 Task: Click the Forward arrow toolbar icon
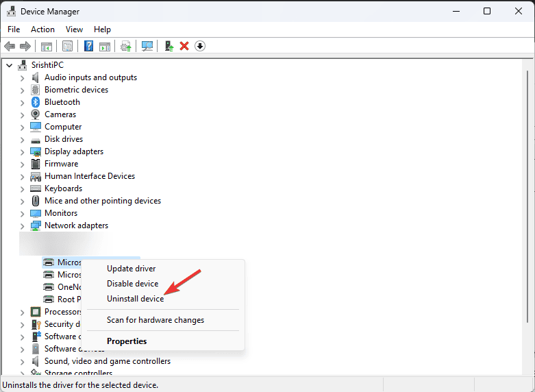(x=25, y=46)
